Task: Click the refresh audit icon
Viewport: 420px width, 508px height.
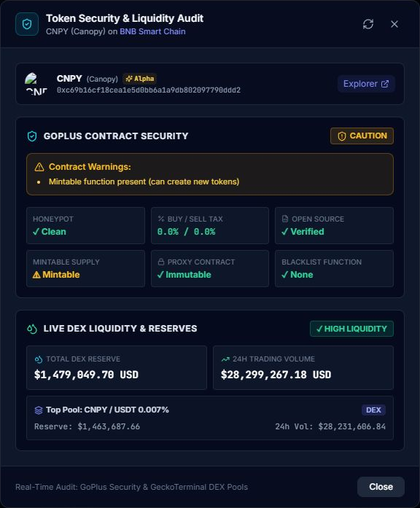Action: click(x=368, y=24)
